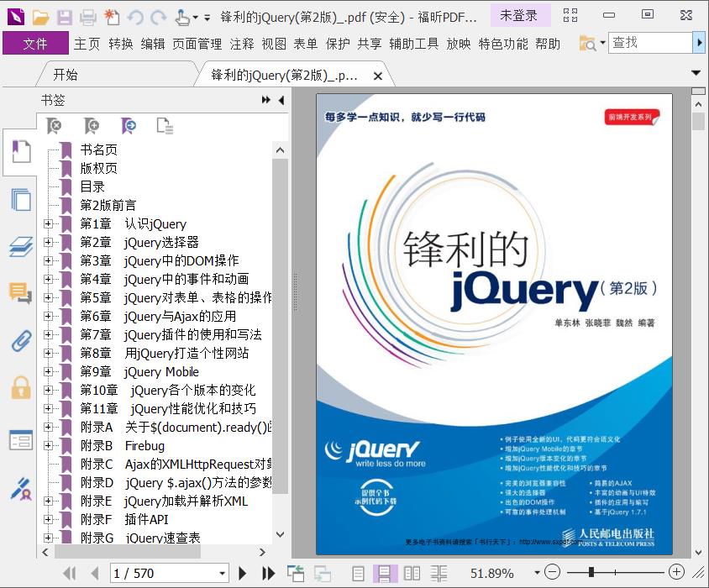Image resolution: width=709 pixels, height=588 pixels.
Task: Click the print icon in title bar
Action: (87, 17)
